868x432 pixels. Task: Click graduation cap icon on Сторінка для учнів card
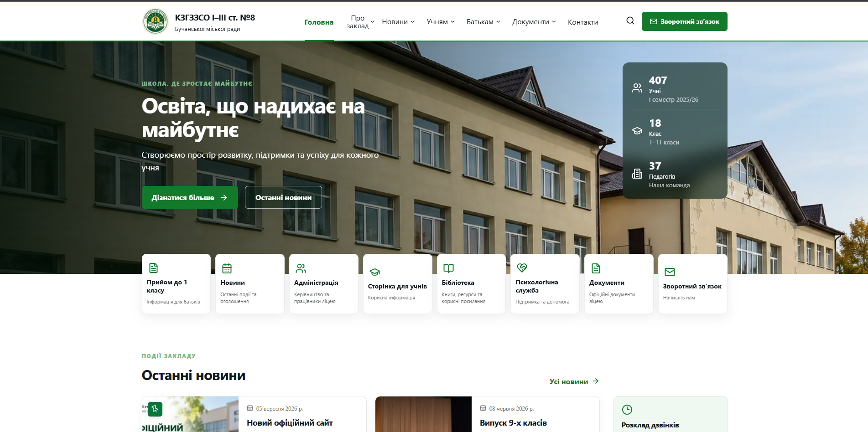pyautogui.click(x=375, y=272)
